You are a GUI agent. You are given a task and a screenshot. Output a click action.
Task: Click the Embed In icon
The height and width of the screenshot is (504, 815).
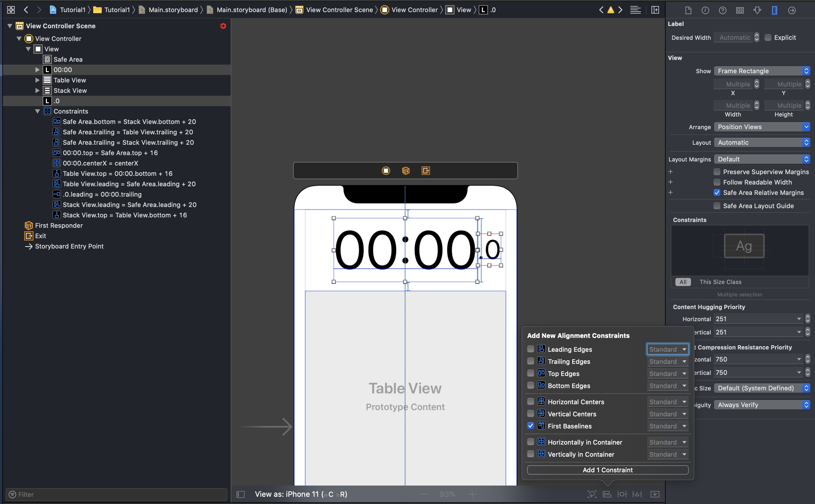click(x=655, y=494)
